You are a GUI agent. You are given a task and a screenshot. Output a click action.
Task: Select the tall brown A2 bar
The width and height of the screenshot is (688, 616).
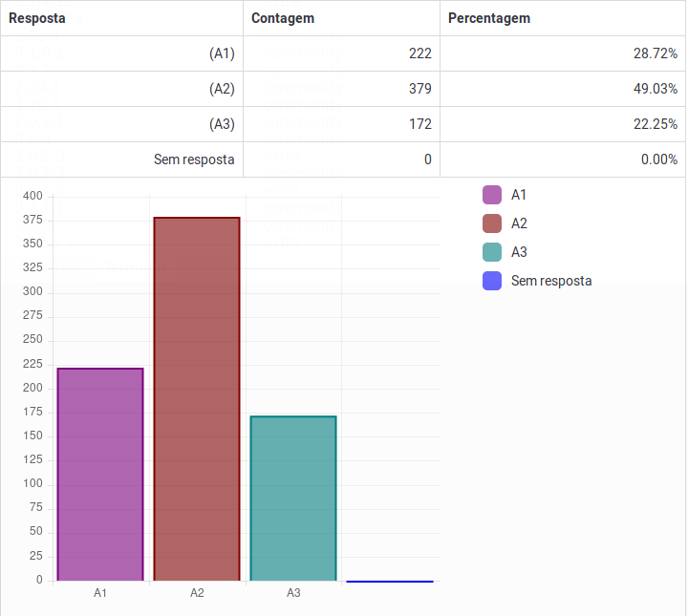(x=197, y=398)
